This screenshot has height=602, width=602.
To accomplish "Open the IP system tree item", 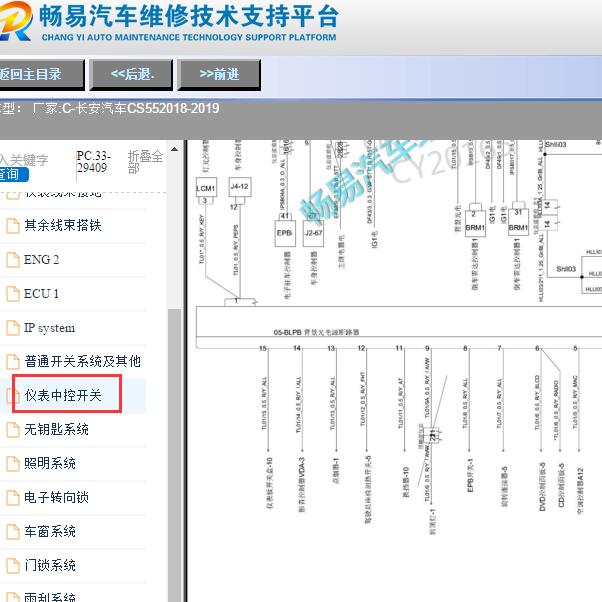I will click(x=49, y=328).
